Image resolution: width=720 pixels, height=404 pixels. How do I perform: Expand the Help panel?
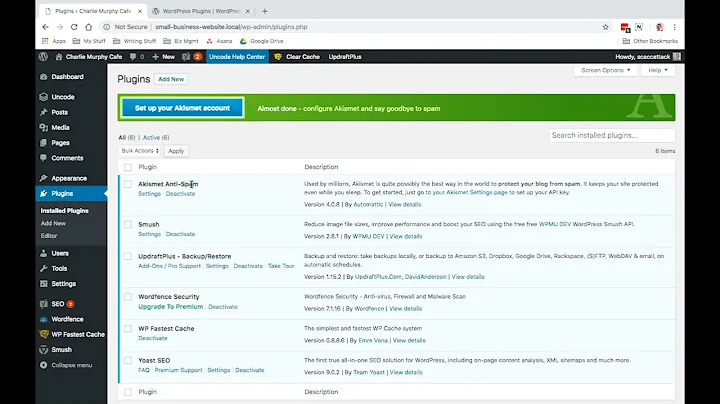658,70
